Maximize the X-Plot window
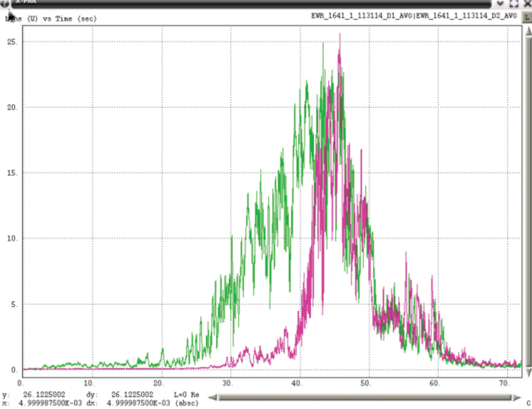532x409 pixels. 514,4
